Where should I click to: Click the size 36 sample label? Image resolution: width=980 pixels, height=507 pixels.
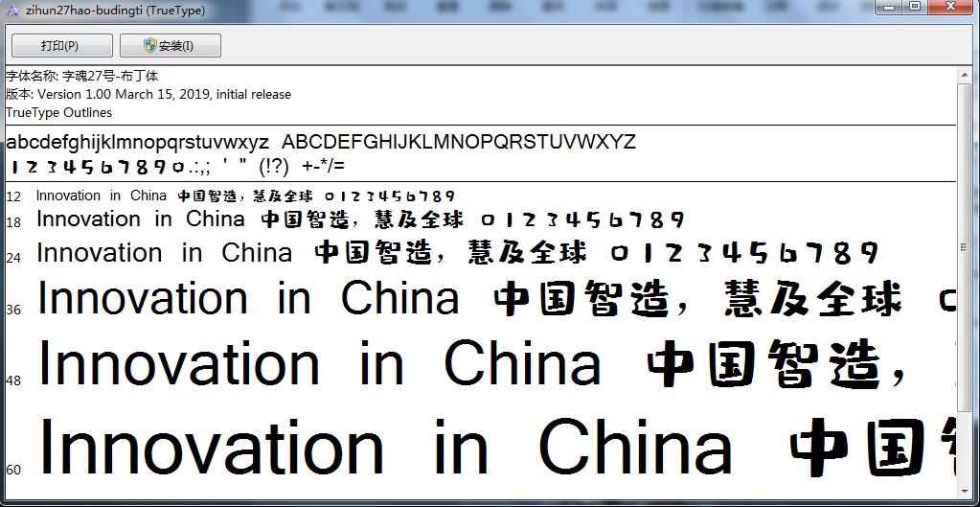point(13,311)
